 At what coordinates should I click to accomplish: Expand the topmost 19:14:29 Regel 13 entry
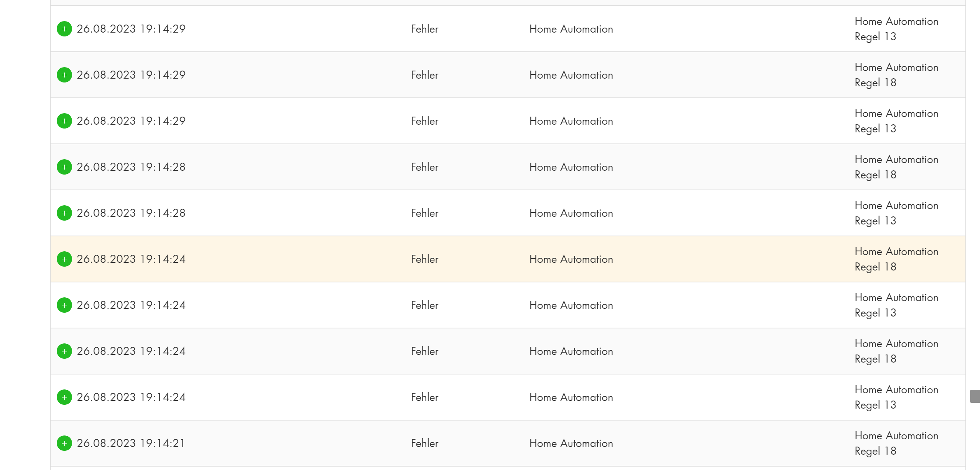(x=64, y=29)
